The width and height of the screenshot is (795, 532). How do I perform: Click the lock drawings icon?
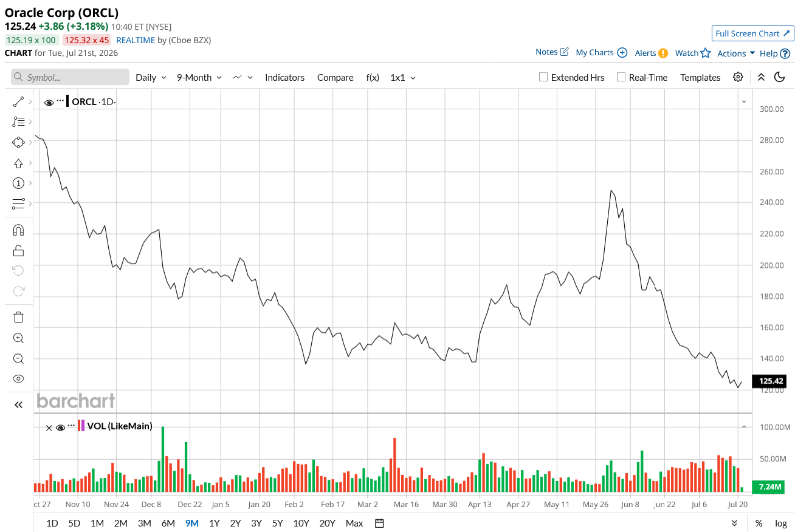click(x=18, y=250)
